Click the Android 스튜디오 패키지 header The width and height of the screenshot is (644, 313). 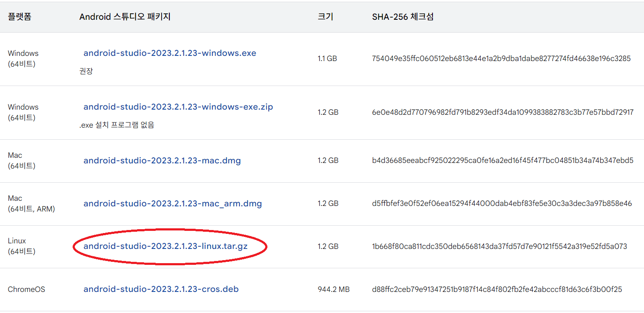(125, 17)
